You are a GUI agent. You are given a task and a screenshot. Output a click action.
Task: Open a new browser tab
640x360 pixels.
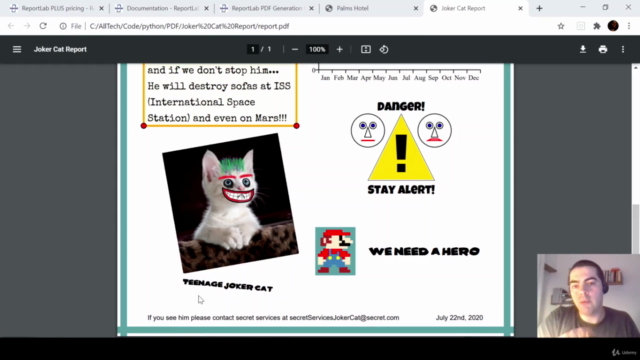[x=539, y=8]
